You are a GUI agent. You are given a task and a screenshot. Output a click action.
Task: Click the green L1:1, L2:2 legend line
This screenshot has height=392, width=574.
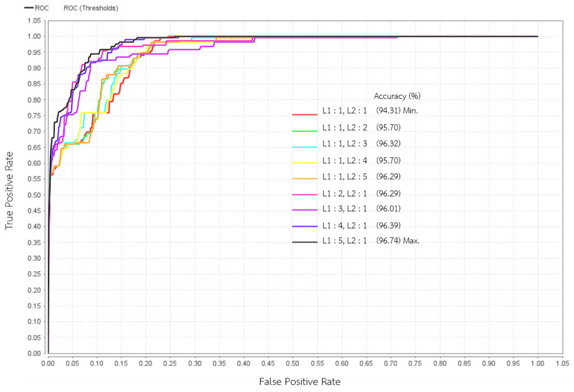305,131
